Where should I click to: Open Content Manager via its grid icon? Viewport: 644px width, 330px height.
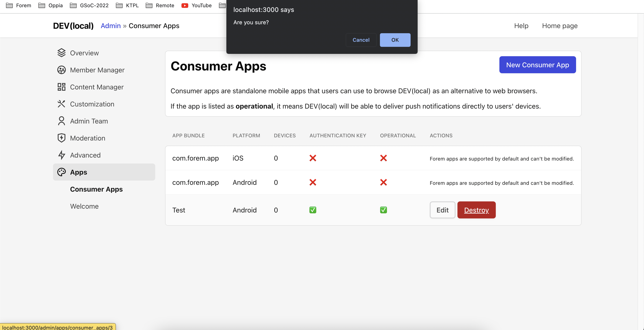click(x=62, y=87)
